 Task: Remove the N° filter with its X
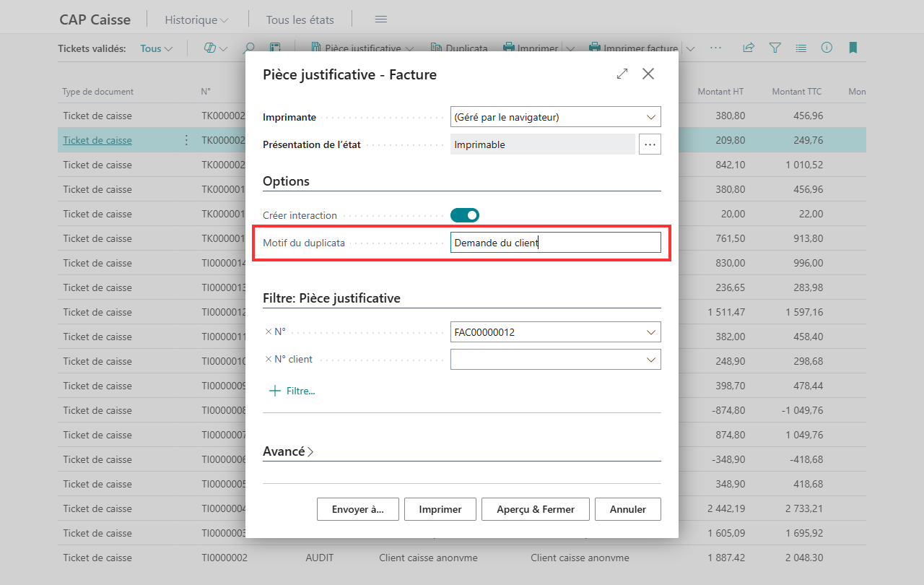[269, 331]
